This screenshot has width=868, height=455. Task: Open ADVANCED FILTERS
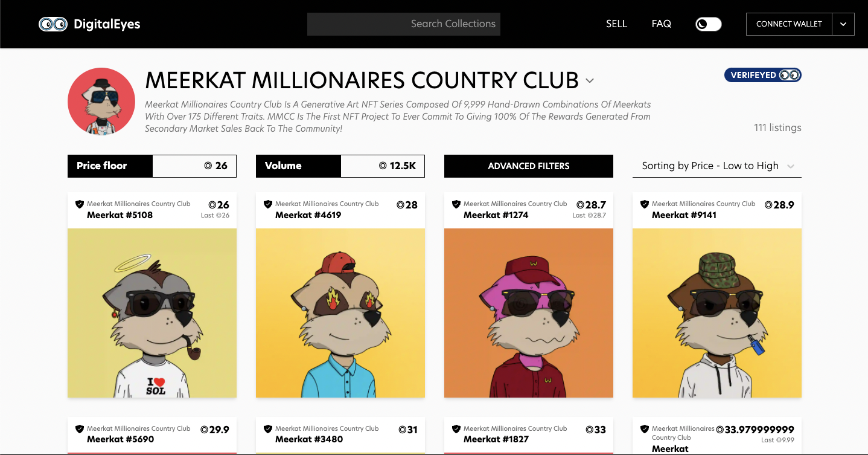(x=528, y=166)
